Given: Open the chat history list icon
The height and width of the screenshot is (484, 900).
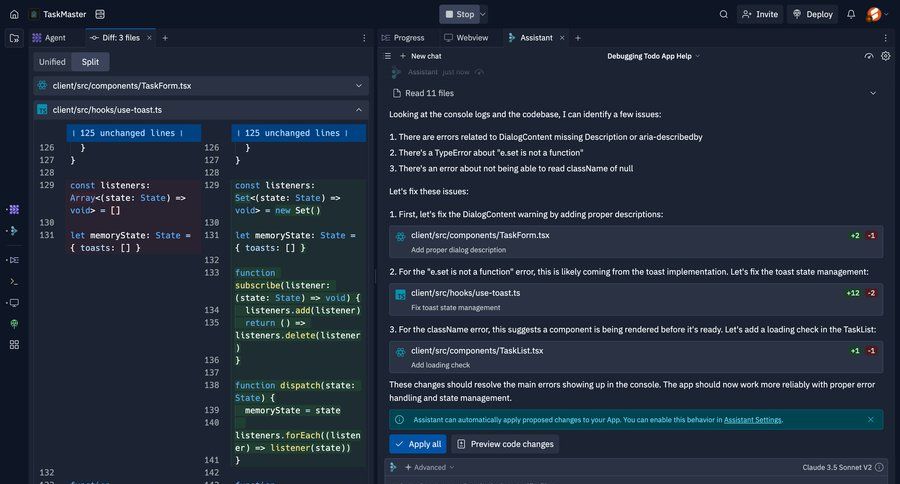Looking at the screenshot, I should pyautogui.click(x=388, y=56).
